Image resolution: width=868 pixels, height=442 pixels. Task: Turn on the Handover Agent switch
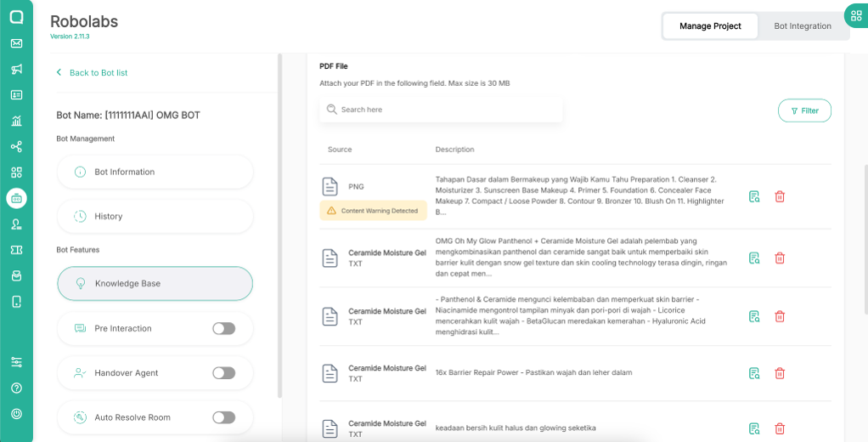click(223, 373)
